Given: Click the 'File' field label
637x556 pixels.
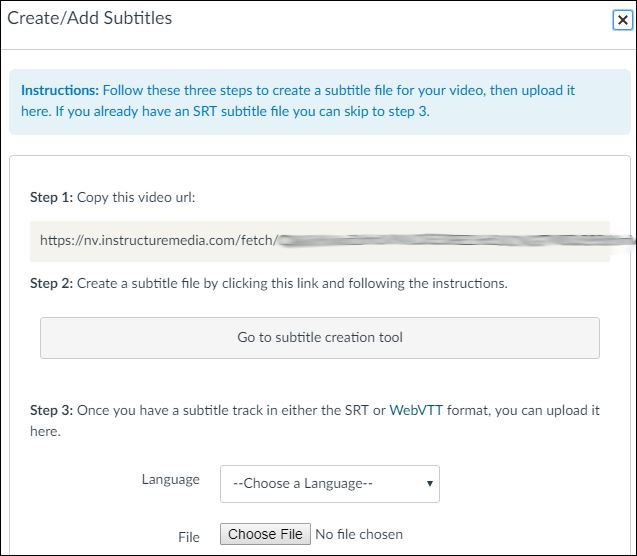Looking at the screenshot, I should (188, 537).
